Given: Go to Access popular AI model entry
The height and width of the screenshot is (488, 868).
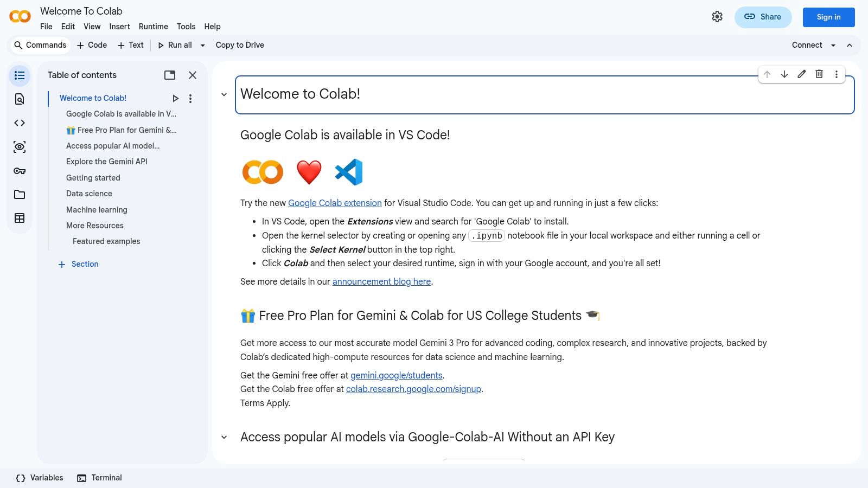Looking at the screenshot, I should tap(113, 146).
